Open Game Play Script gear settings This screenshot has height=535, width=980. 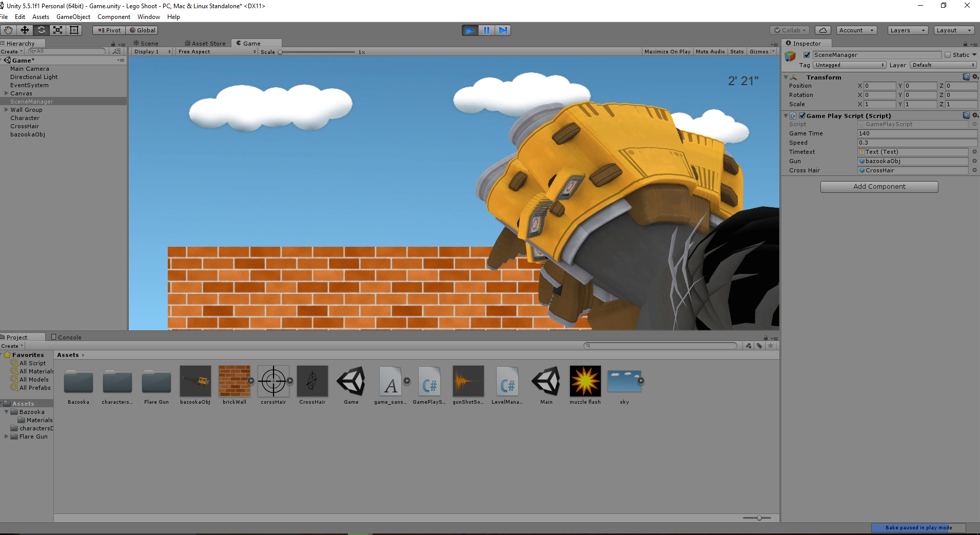975,115
